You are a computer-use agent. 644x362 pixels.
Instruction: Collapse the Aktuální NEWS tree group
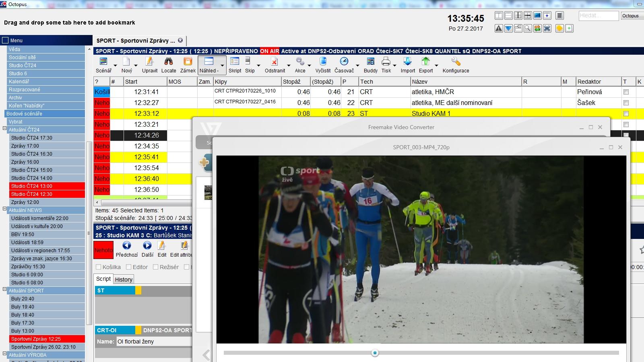5,209
